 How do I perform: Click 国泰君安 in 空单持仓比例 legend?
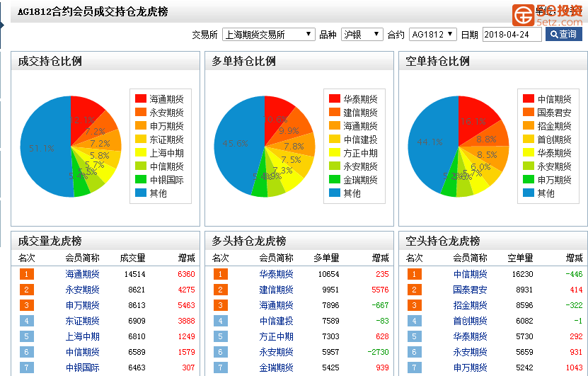(x=554, y=113)
